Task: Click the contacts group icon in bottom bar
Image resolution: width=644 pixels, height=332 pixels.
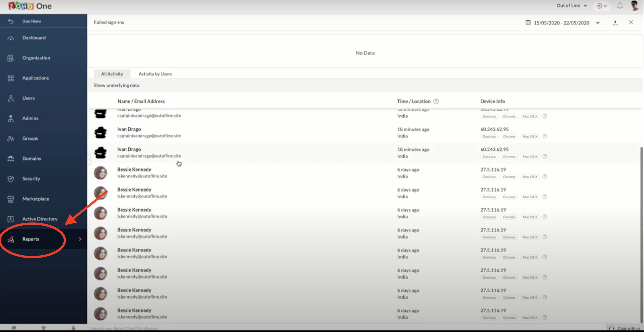Action: coord(44,328)
